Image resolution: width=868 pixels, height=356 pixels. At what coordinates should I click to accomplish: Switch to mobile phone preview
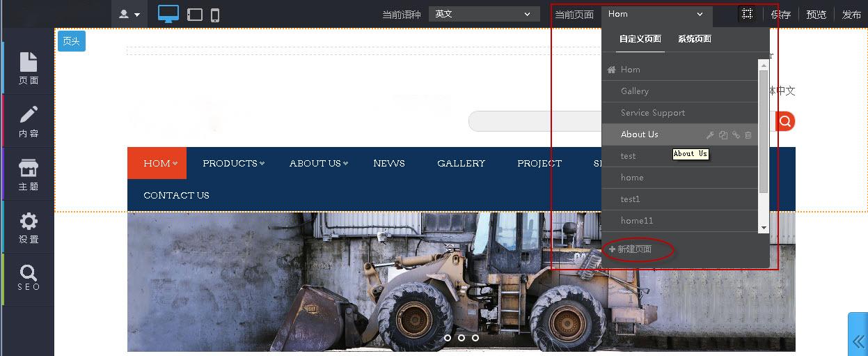point(215,15)
